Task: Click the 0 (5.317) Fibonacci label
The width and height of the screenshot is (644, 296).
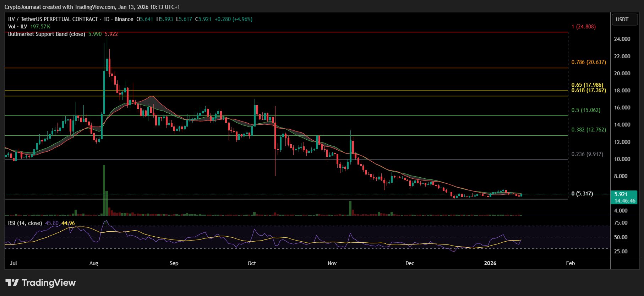Action: 582,194
